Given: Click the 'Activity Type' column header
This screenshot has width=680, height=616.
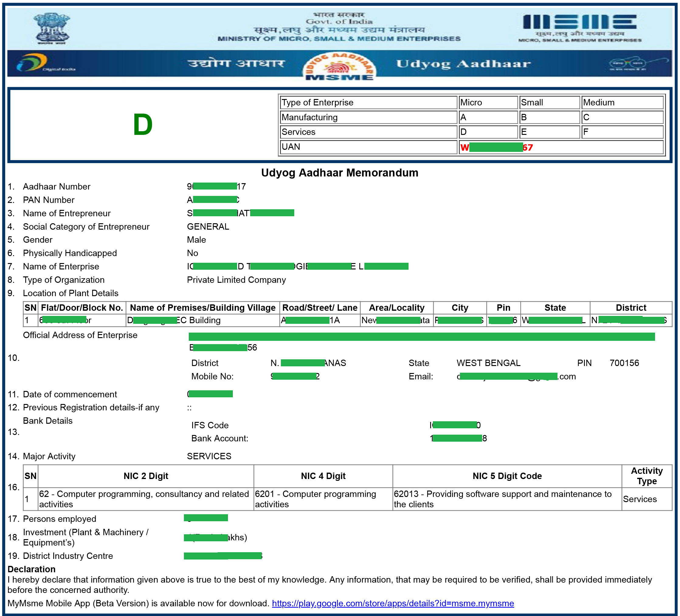Looking at the screenshot, I should [647, 476].
